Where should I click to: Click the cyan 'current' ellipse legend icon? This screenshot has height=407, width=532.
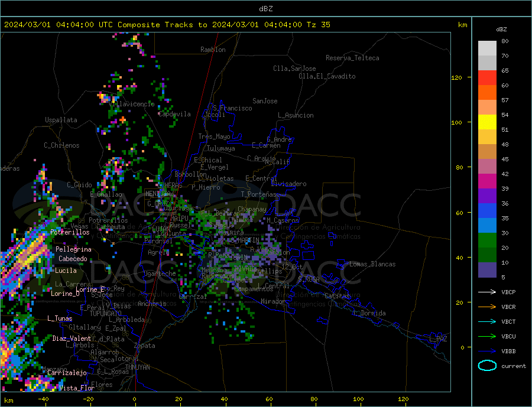pyautogui.click(x=487, y=366)
